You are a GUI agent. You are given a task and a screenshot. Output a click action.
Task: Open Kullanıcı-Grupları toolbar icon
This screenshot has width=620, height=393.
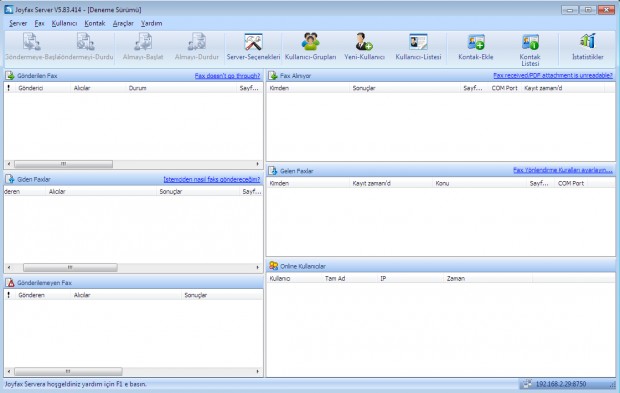click(x=310, y=42)
